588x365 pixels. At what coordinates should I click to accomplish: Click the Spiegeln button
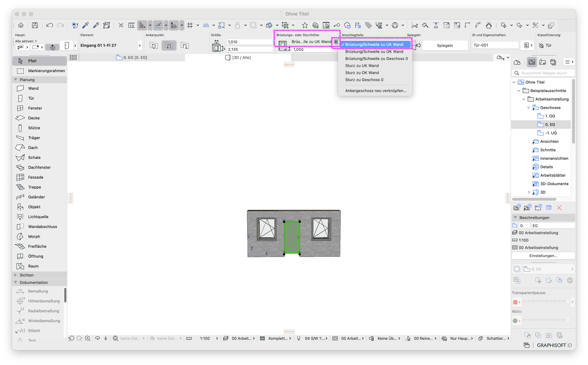click(445, 45)
